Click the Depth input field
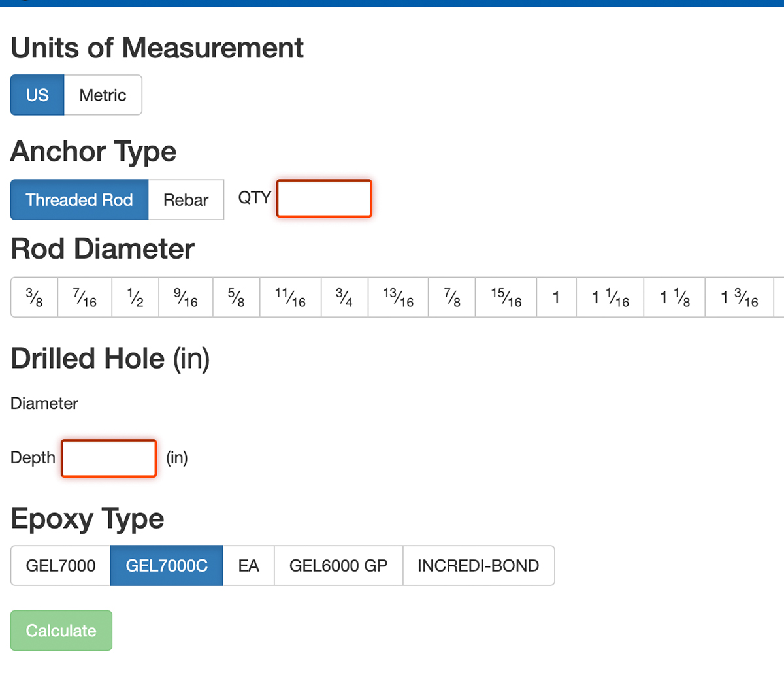 109,459
